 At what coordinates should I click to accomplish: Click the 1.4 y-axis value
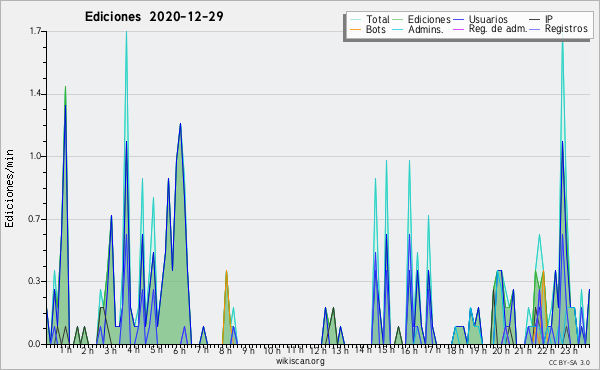click(x=36, y=94)
